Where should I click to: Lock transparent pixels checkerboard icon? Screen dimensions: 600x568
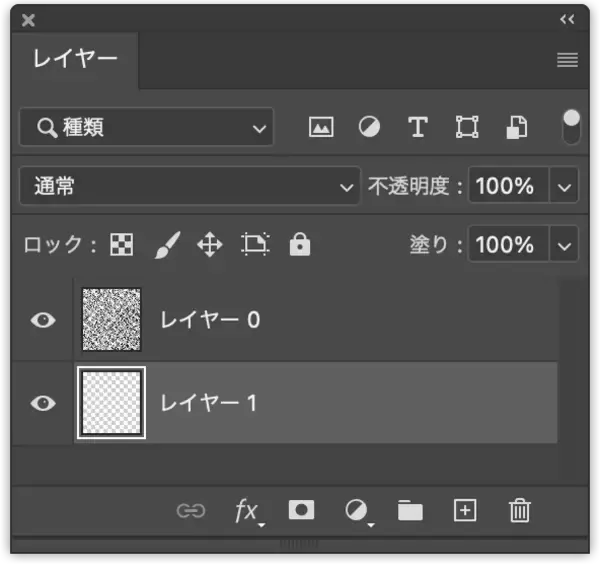tap(122, 244)
